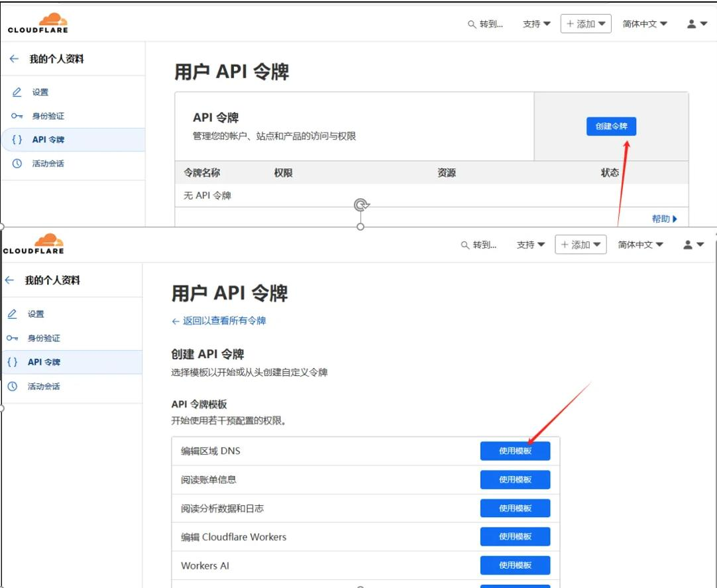Click the 转到... search field in the top header
Screen dimensions: 717x588
pyautogui.click(x=486, y=25)
